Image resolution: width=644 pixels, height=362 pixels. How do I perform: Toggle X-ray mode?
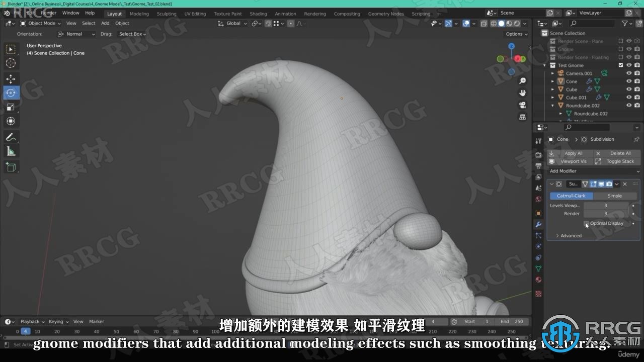484,24
